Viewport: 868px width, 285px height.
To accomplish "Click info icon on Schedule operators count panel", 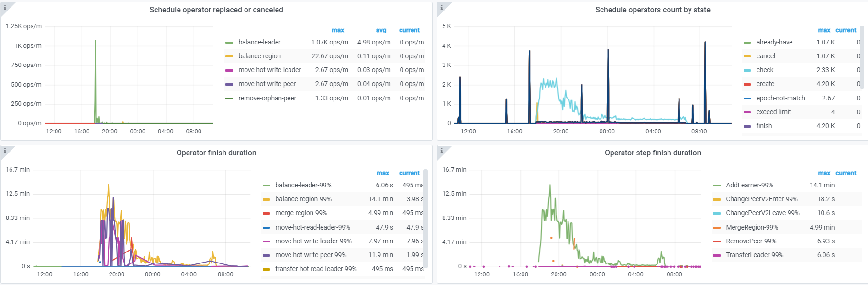I will [441, 7].
